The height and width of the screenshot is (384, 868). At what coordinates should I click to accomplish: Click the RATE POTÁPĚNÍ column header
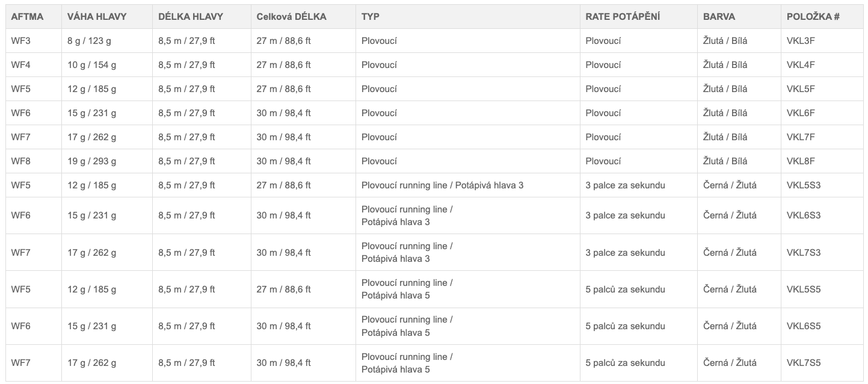point(623,17)
